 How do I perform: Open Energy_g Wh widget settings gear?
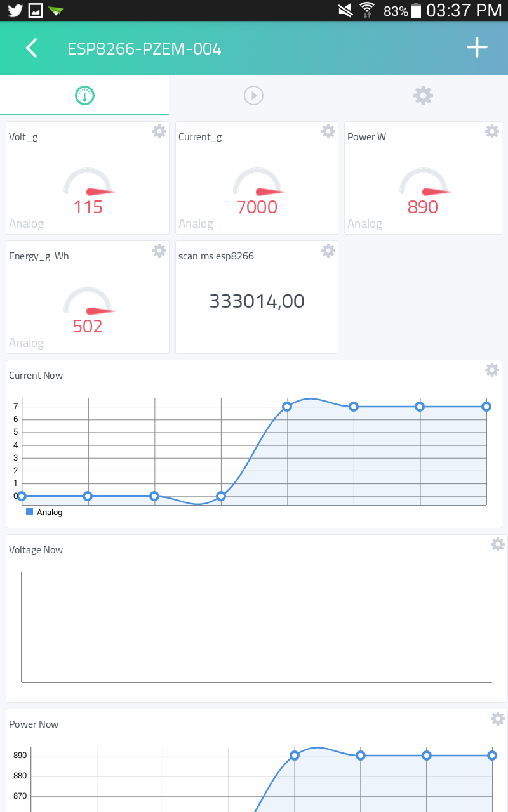pyautogui.click(x=159, y=251)
